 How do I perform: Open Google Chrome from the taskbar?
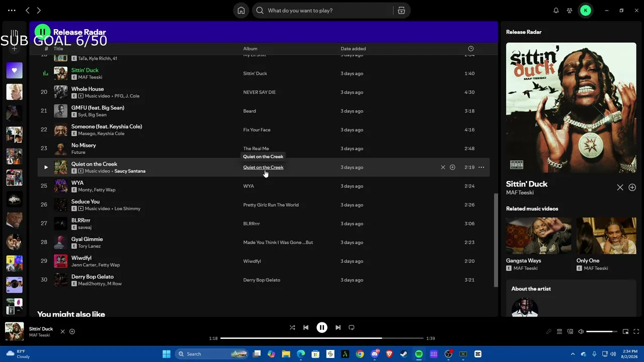coord(360,354)
